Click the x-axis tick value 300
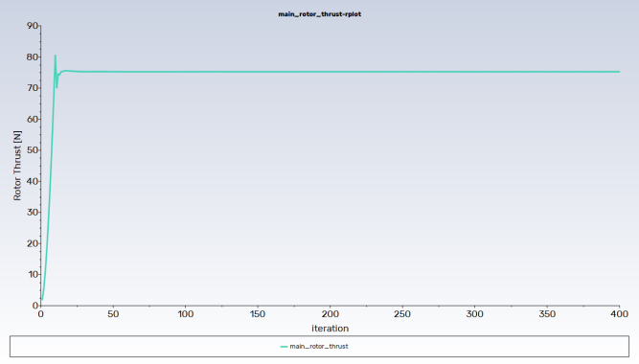 click(x=475, y=314)
